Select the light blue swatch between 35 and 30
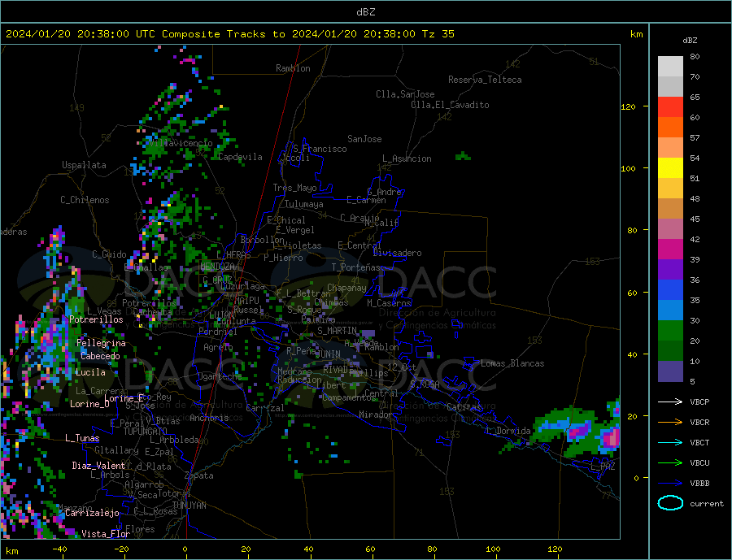 coord(670,310)
